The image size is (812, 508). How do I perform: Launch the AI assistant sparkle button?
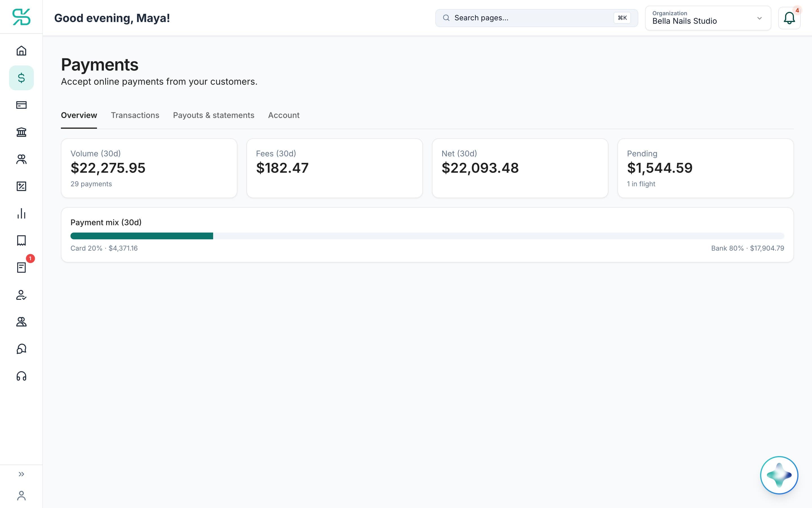coord(779,475)
